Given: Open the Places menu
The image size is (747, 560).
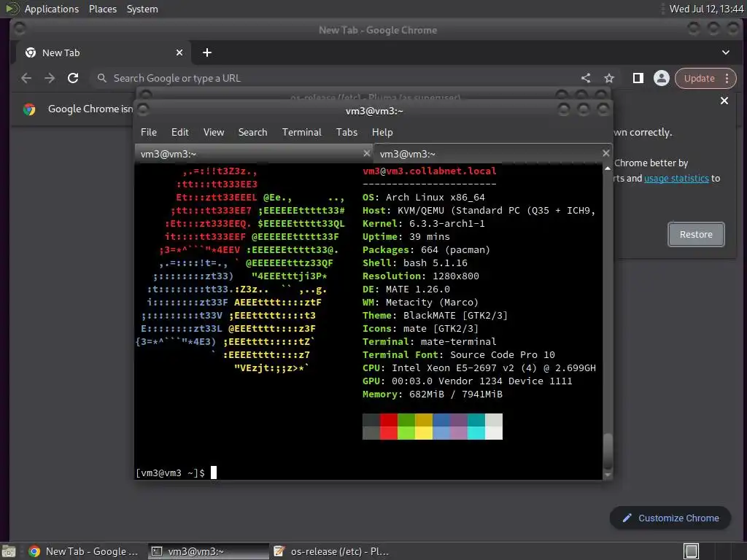Looking at the screenshot, I should pos(102,9).
